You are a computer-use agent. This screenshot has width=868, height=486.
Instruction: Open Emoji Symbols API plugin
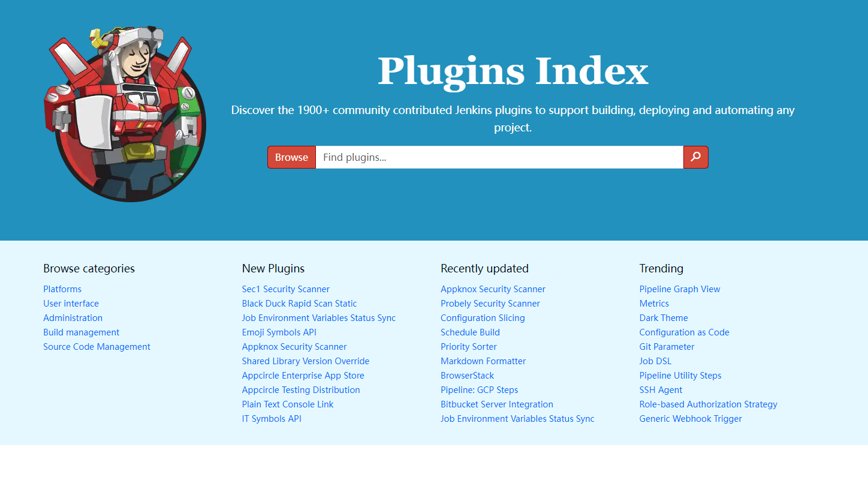coord(279,332)
